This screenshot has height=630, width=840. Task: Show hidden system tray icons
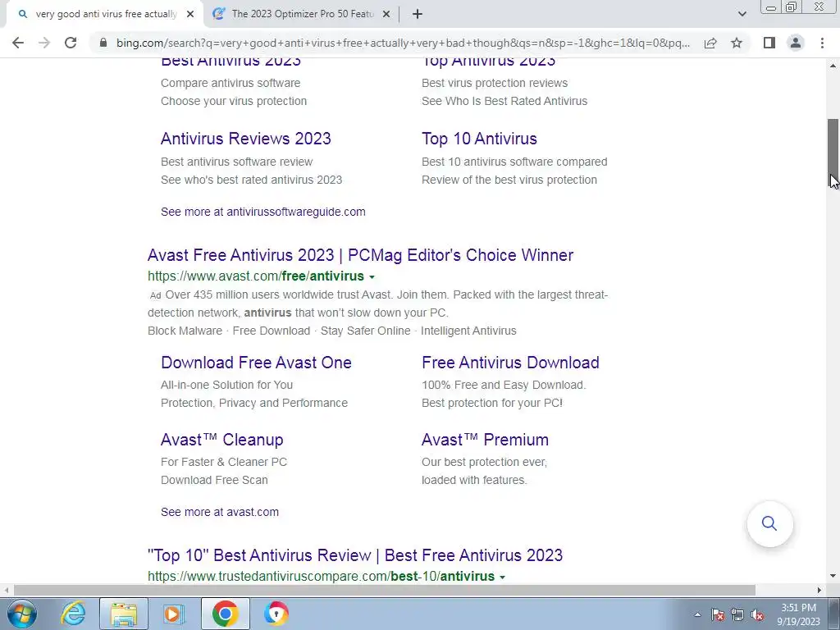coord(697,614)
